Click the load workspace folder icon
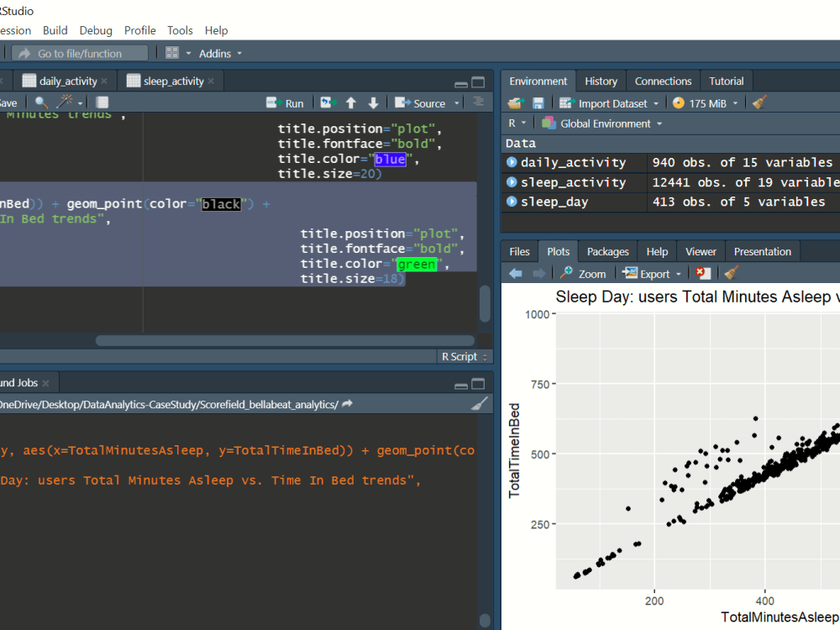The width and height of the screenshot is (840, 630). point(516,102)
